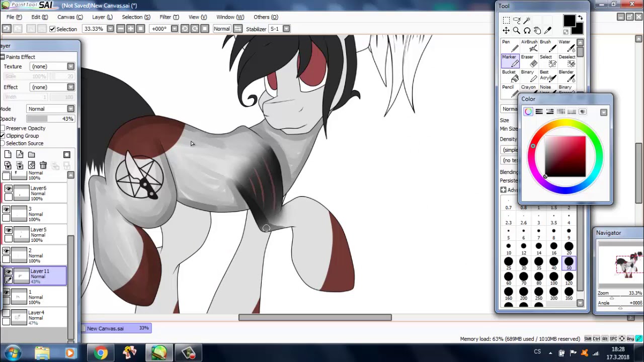644x362 pixels.
Task: Open the rotation angle dropdown
Action: pos(174,29)
